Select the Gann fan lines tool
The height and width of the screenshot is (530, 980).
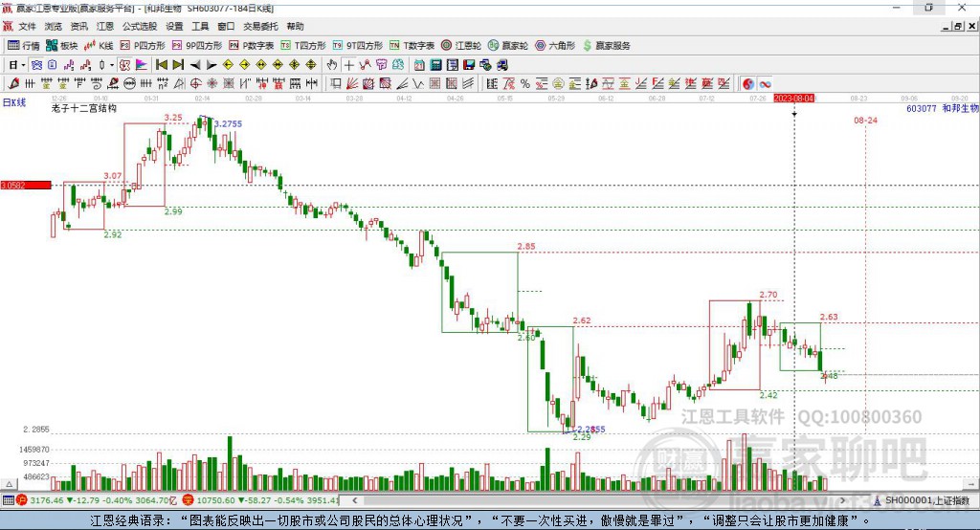[x=352, y=84]
